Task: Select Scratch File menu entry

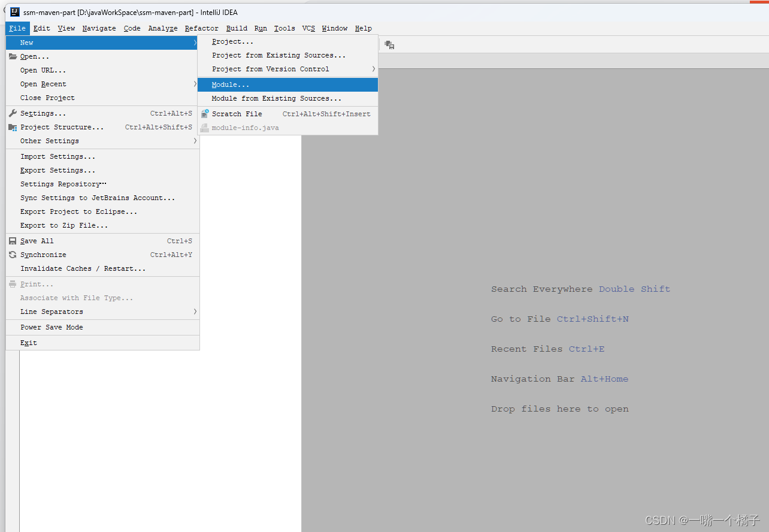Action: [287, 114]
